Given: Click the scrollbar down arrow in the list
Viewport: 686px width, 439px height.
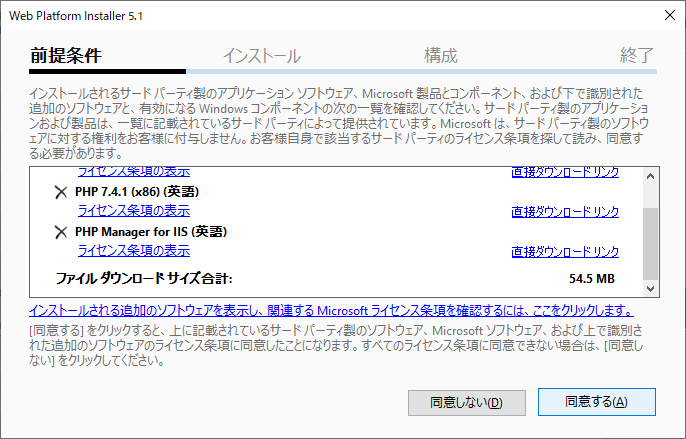Looking at the screenshot, I should coord(651,288).
